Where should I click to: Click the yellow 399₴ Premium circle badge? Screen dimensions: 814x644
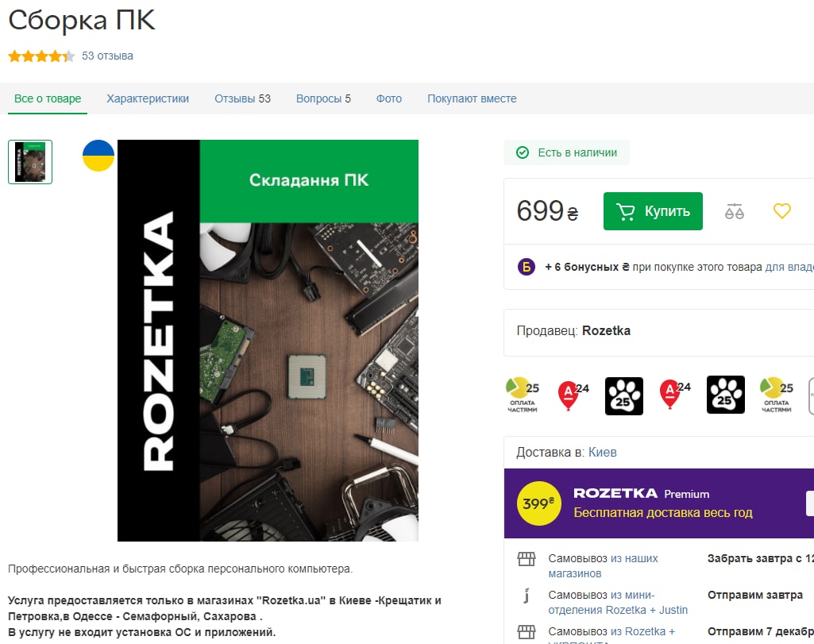tap(539, 503)
